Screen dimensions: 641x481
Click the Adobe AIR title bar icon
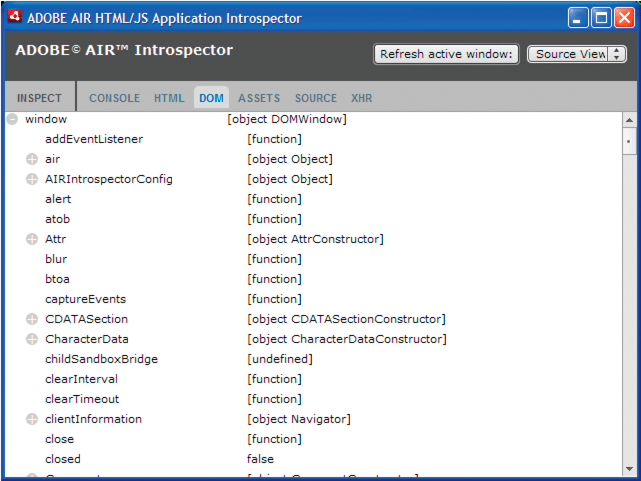pyautogui.click(x=15, y=17)
